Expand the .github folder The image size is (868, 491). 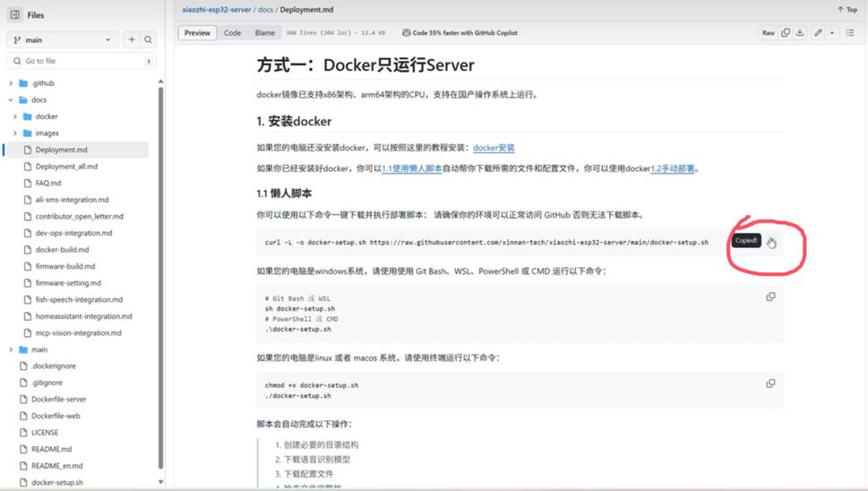tap(11, 83)
